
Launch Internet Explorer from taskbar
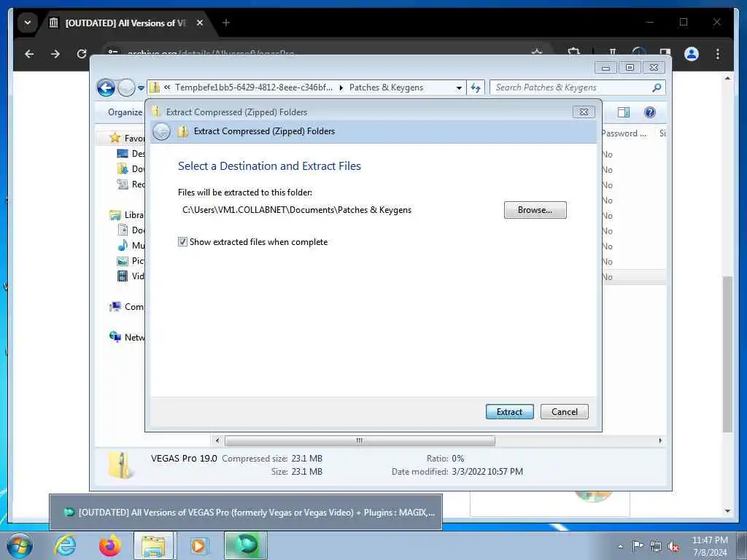(64, 545)
